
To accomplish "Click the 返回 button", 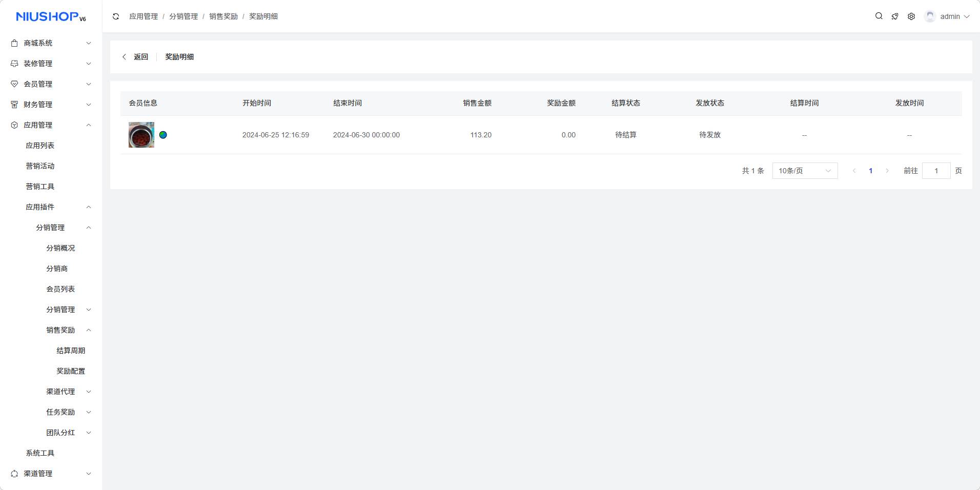I will coord(140,57).
